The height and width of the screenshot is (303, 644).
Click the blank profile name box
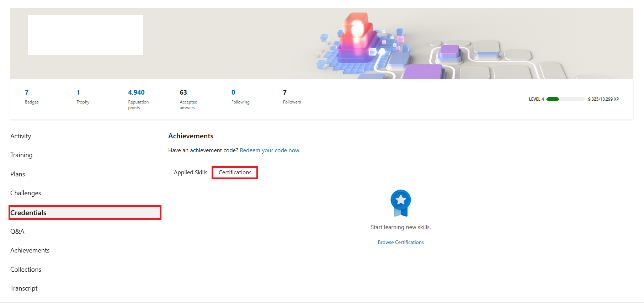[85, 35]
